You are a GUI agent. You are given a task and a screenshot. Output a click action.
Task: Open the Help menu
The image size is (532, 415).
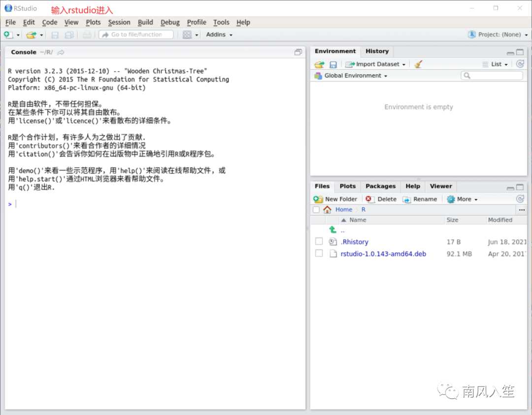pyautogui.click(x=243, y=22)
